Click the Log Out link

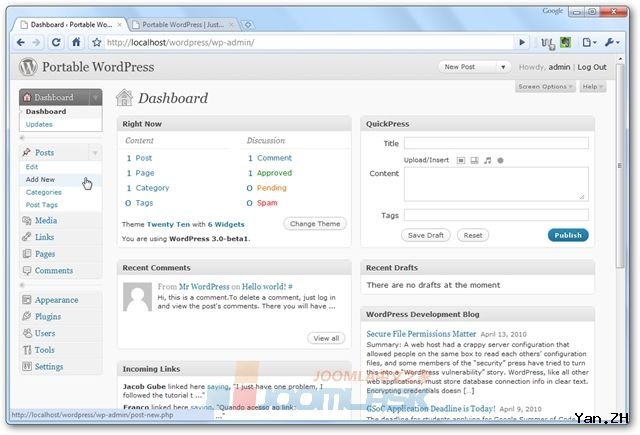click(x=592, y=67)
